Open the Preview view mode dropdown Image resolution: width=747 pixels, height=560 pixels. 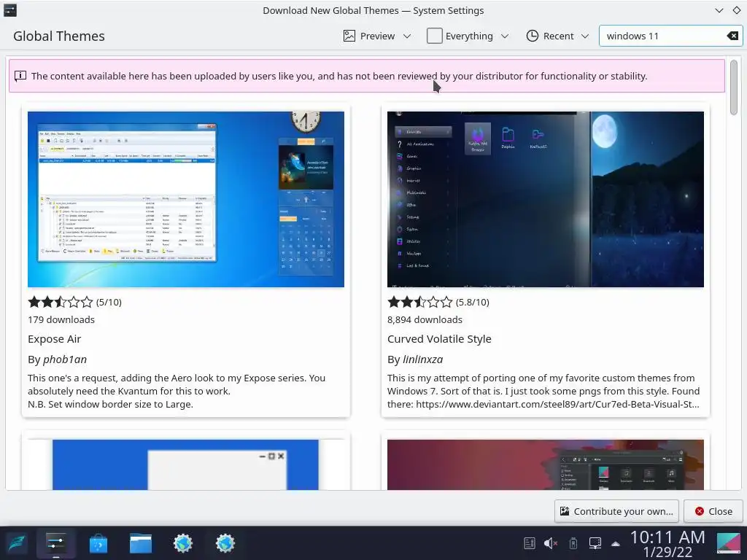377,36
